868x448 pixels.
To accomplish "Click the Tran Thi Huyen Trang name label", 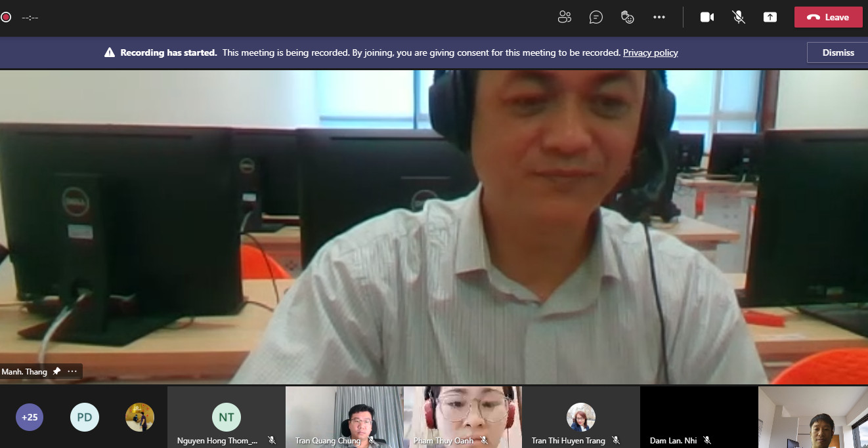I will point(569,441).
